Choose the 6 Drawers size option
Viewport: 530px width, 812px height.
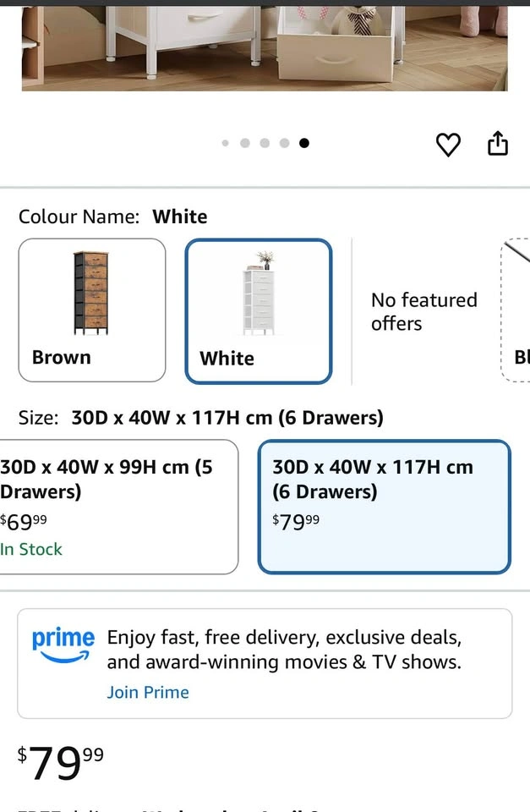pos(385,507)
